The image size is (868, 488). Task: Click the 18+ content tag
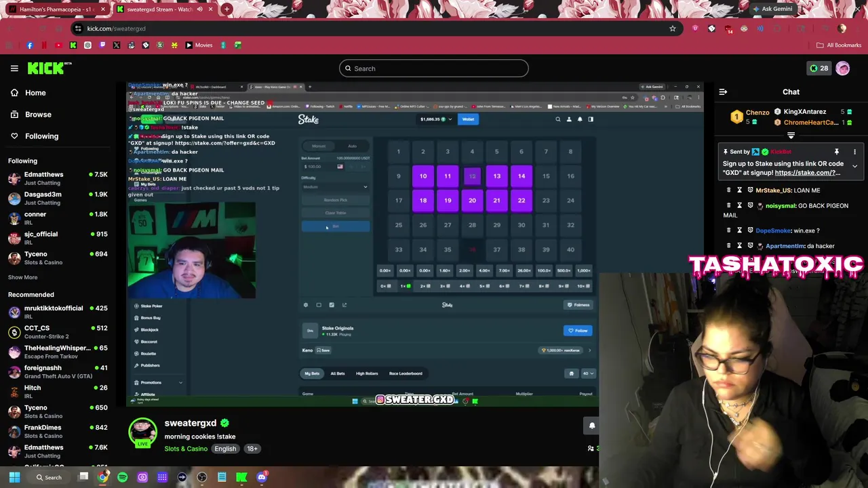[x=252, y=449]
